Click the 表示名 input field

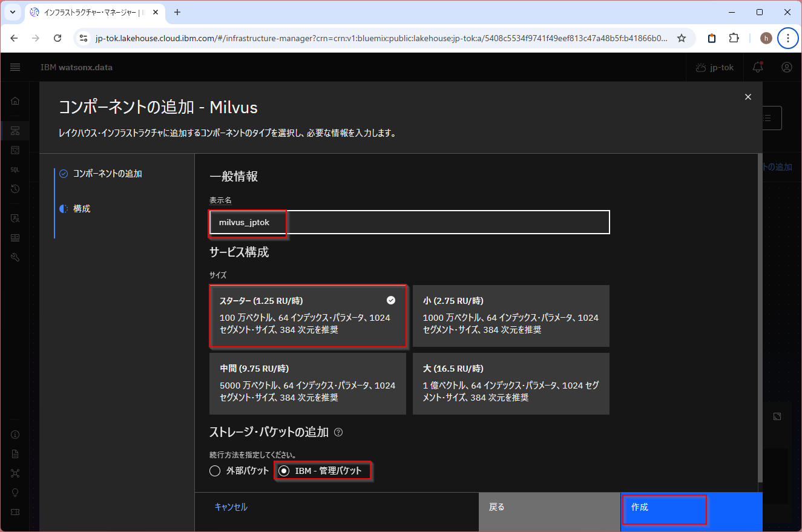(409, 222)
